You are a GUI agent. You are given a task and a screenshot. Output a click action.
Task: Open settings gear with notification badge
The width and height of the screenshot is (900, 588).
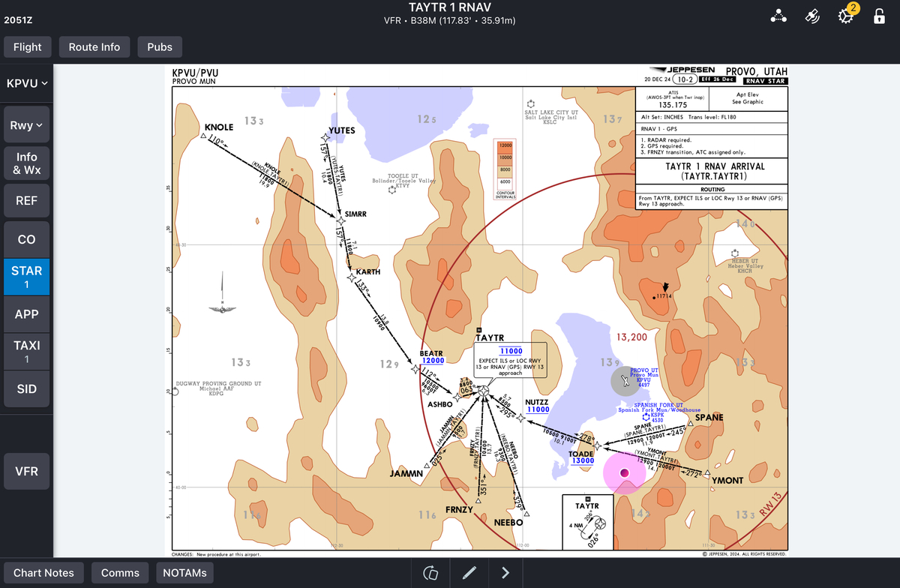tap(847, 16)
